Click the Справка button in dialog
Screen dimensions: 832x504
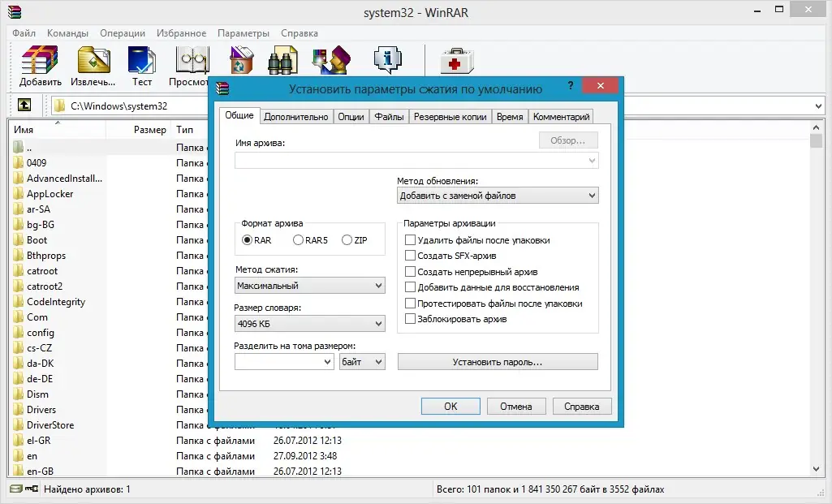[x=581, y=407]
